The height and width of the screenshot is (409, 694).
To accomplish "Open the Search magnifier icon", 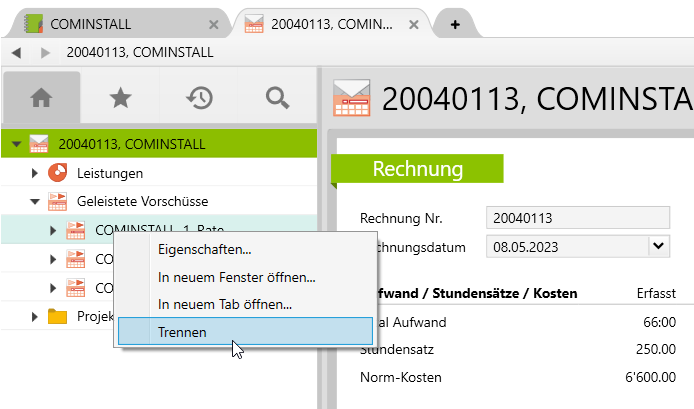I will pyautogui.click(x=276, y=97).
